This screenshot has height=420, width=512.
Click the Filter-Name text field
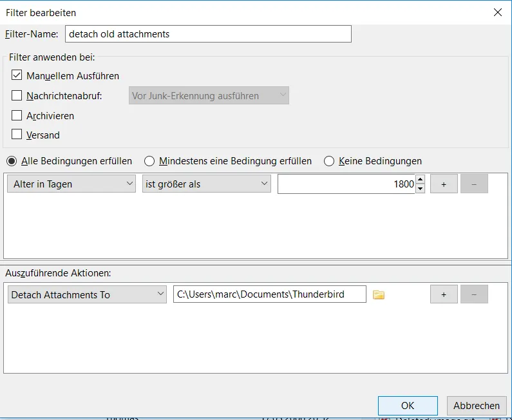click(x=208, y=34)
